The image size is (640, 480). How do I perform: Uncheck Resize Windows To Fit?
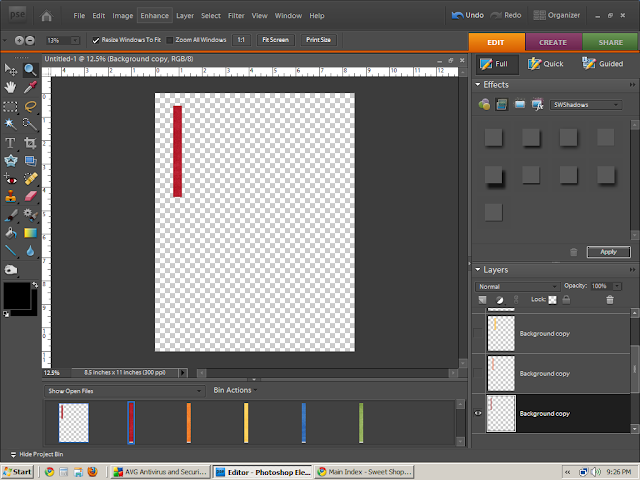[96, 40]
